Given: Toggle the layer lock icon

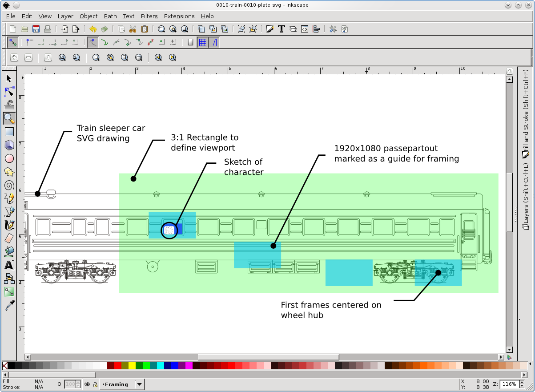Looking at the screenshot, I should pos(95,384).
